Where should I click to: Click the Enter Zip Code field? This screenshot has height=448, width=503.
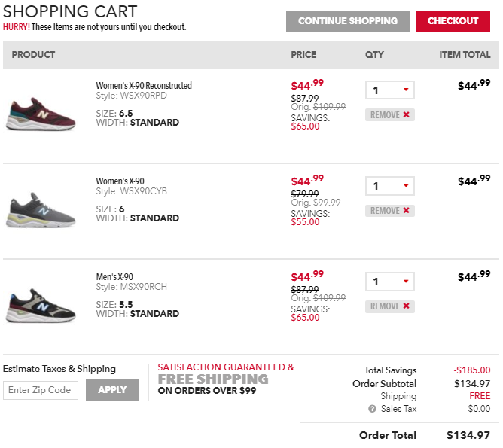(41, 390)
